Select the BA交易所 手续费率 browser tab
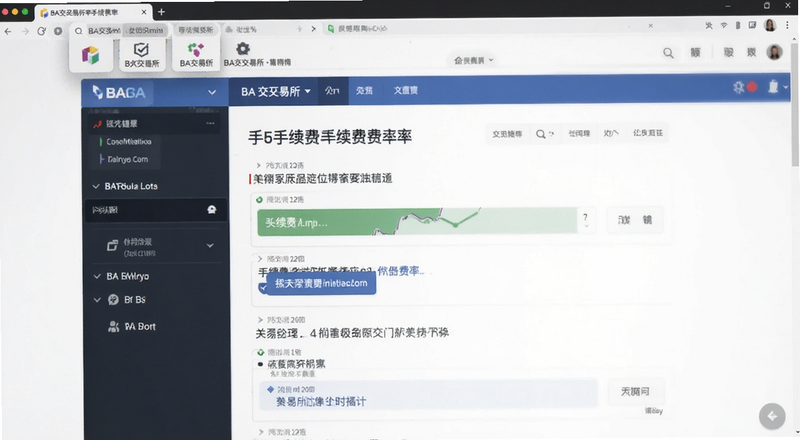The height and width of the screenshot is (440, 800). click(93, 12)
